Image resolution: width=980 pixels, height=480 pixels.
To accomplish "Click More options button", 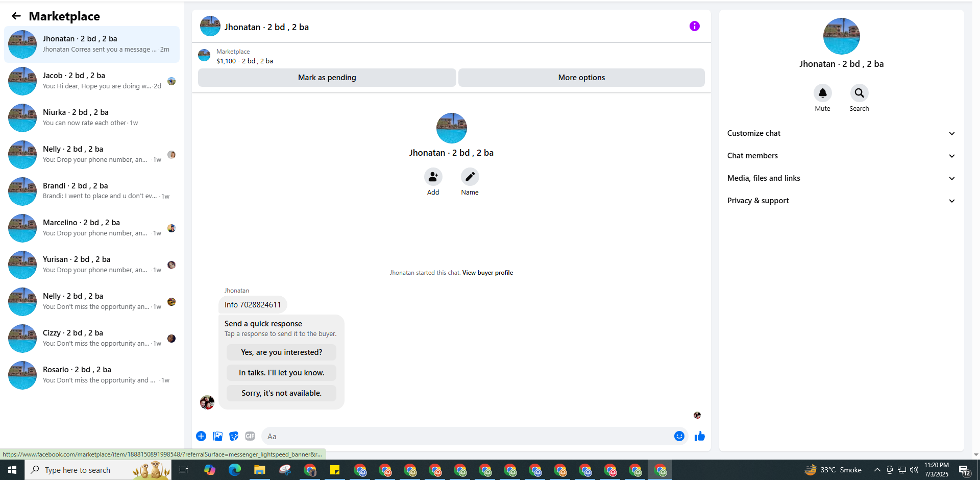I will [x=581, y=78].
